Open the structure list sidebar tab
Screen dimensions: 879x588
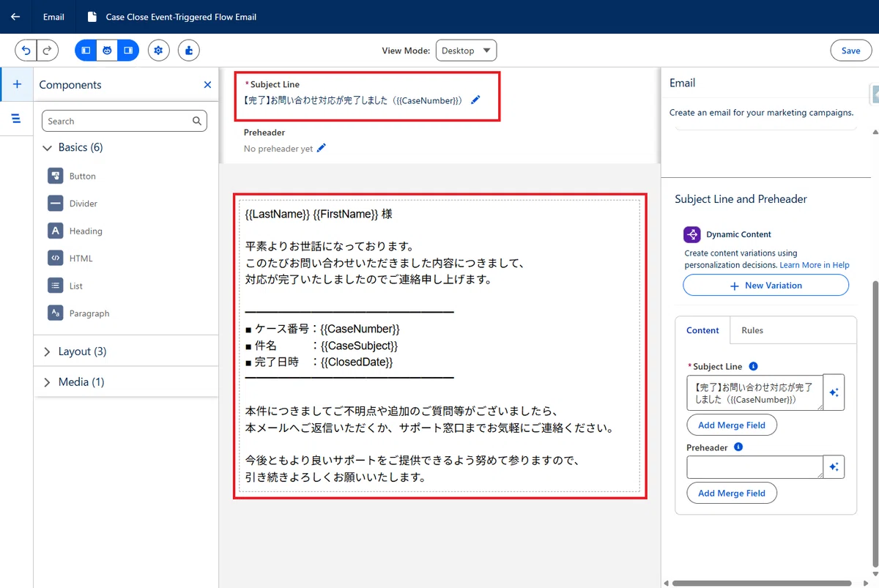pyautogui.click(x=17, y=119)
